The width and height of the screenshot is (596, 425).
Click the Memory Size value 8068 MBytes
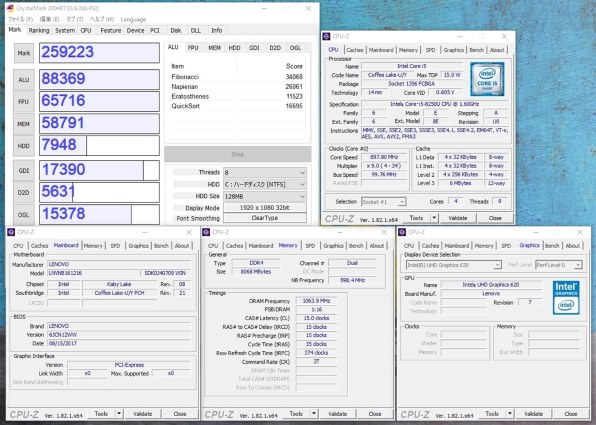click(x=256, y=272)
